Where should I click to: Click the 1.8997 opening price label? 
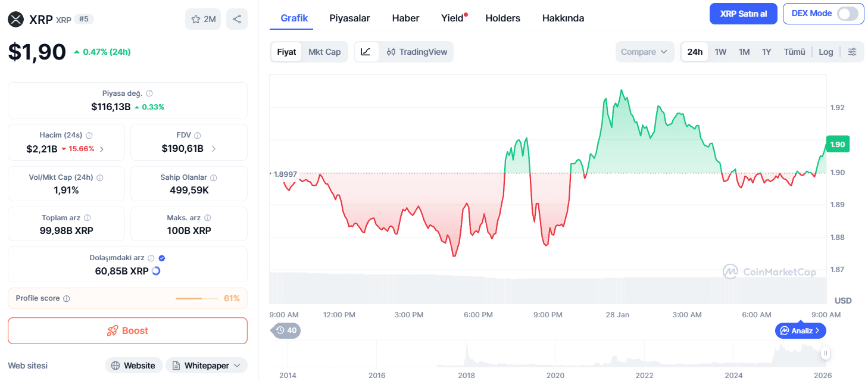coord(285,174)
